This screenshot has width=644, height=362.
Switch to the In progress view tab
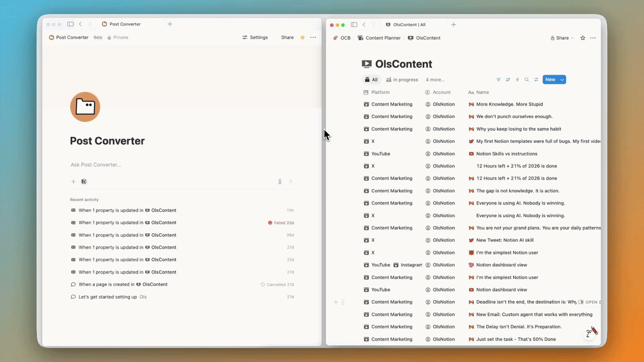402,79
